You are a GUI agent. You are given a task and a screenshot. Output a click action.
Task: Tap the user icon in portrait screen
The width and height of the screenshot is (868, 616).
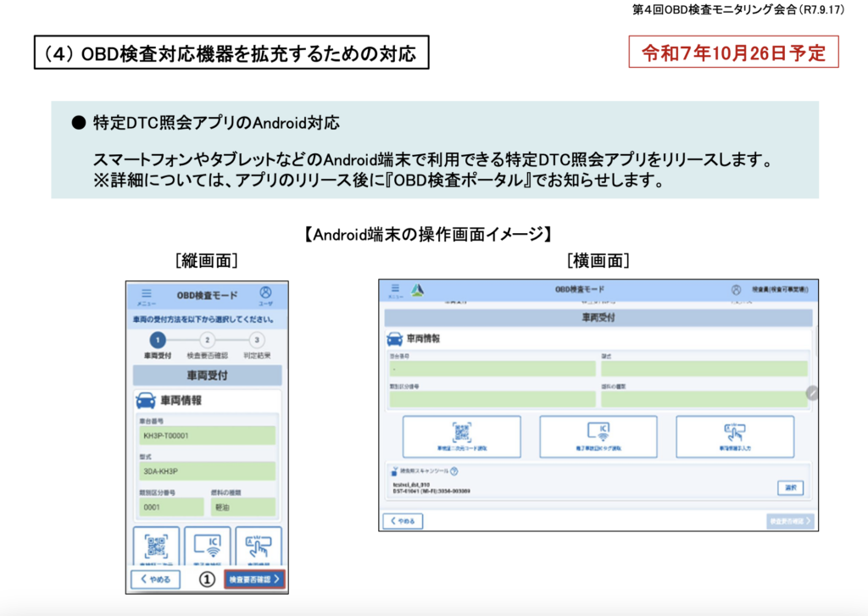(265, 295)
